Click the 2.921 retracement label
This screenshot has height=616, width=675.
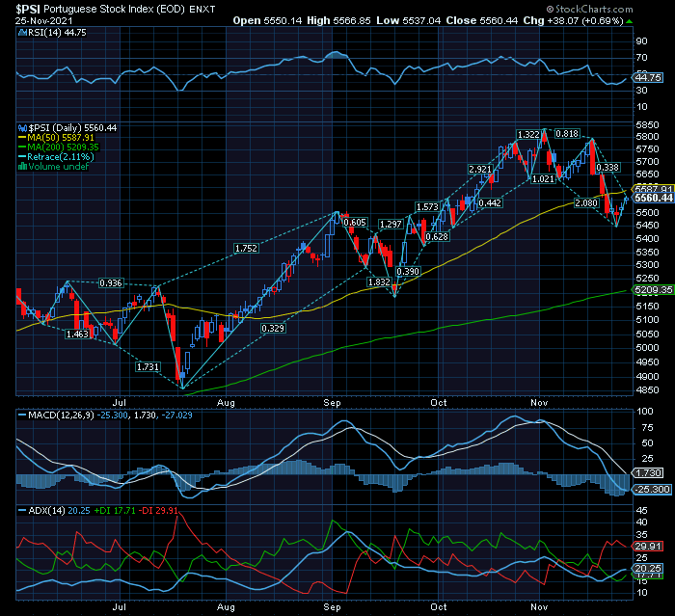point(480,170)
